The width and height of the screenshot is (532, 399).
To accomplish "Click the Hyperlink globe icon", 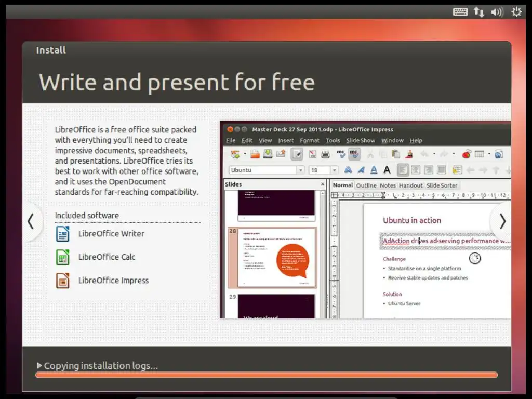I will 498,154.
